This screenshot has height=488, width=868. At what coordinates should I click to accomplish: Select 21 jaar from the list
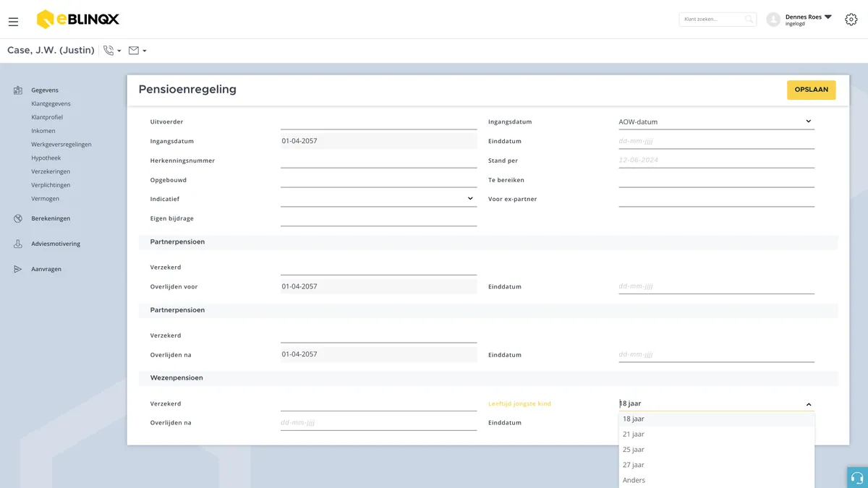click(x=717, y=434)
